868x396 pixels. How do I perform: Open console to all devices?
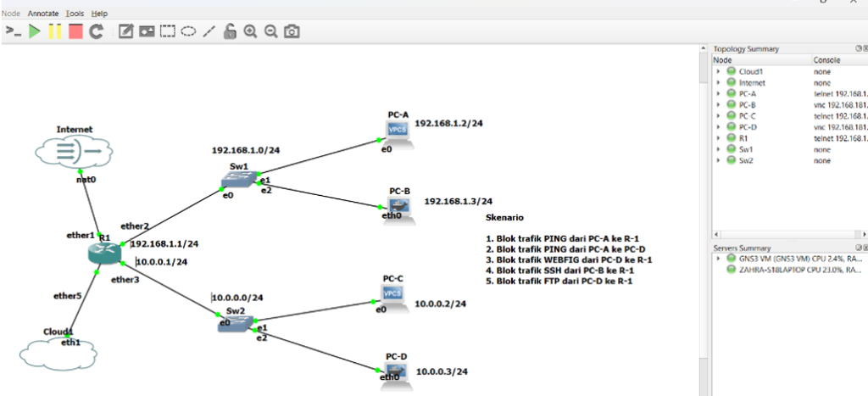pyautogui.click(x=13, y=32)
